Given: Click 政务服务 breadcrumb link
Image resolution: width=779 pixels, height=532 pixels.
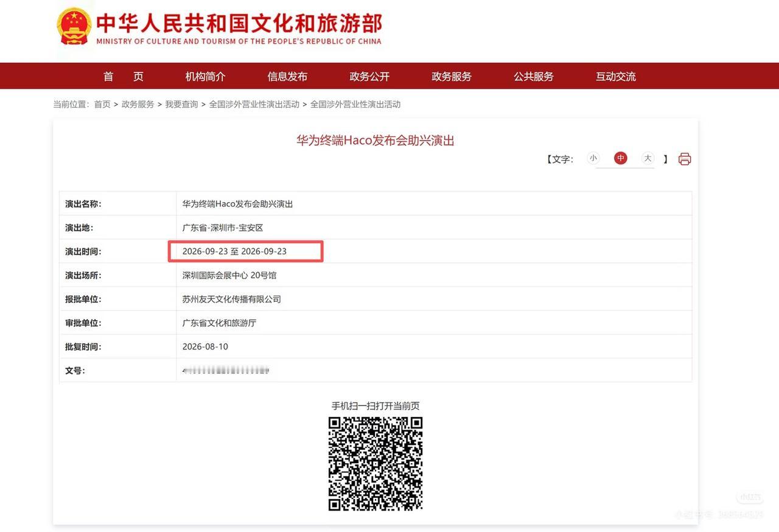Looking at the screenshot, I should tap(138, 104).
